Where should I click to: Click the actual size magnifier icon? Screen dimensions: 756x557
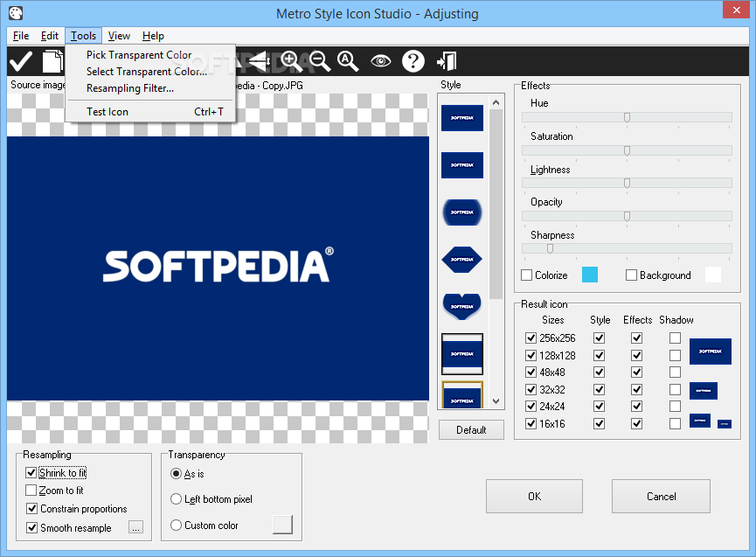[348, 61]
